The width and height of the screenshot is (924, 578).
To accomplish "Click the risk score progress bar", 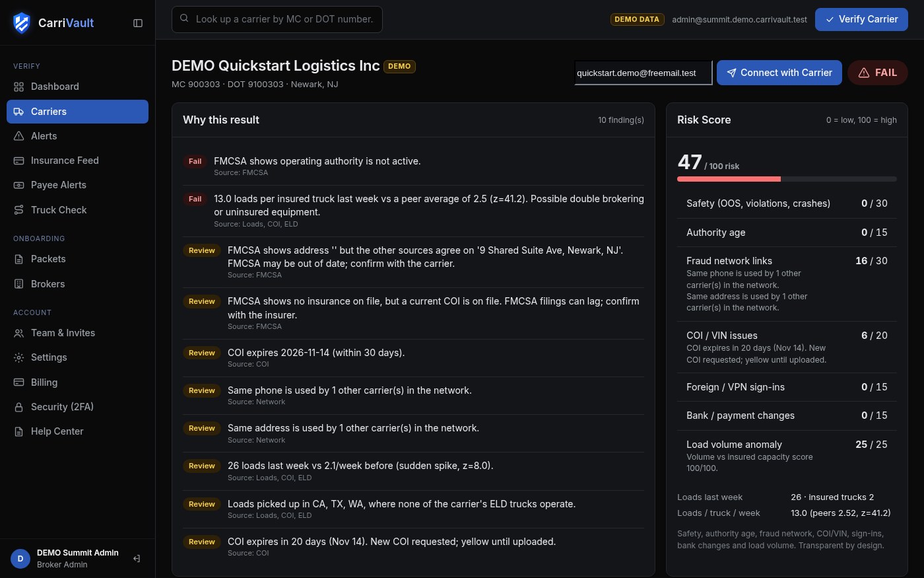I will click(x=787, y=179).
